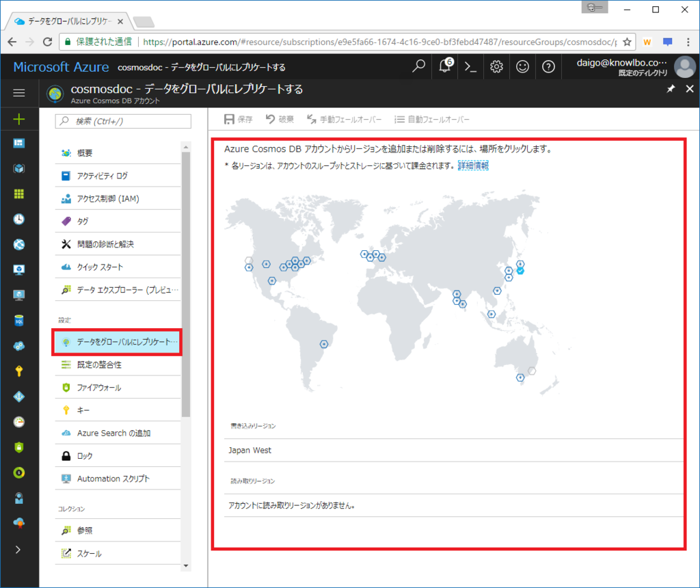This screenshot has height=588, width=700.
Task: Open the search magnifier in top bar
Action: [x=418, y=66]
